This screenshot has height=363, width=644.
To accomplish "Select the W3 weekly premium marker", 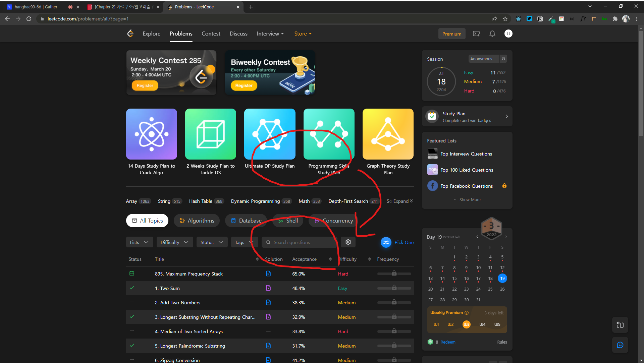I will tap(466, 324).
